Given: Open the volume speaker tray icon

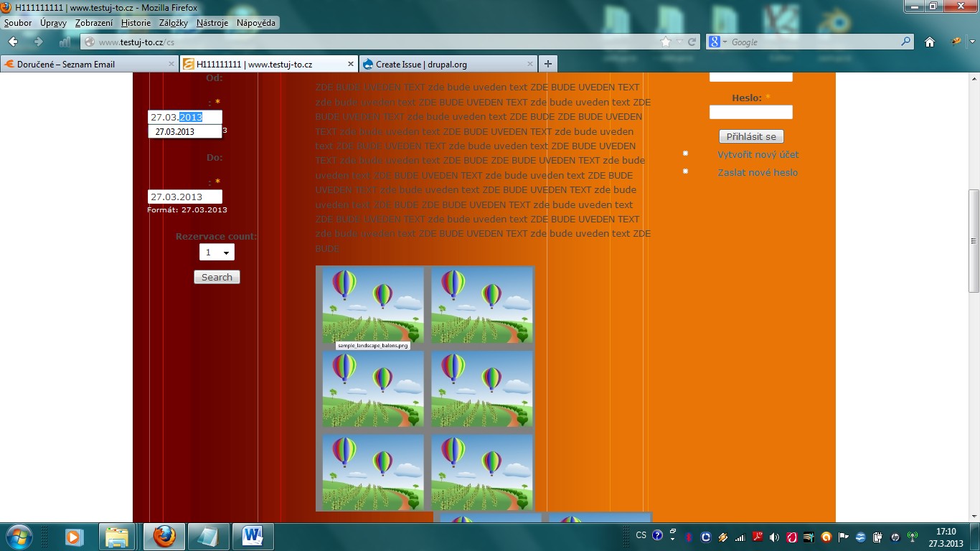Looking at the screenshot, I should tap(774, 537).
